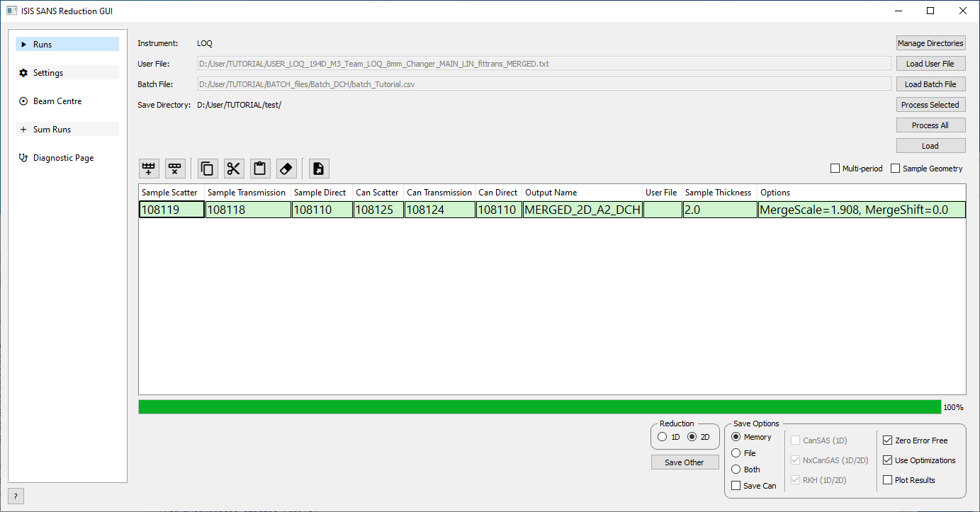The height and width of the screenshot is (512, 980).
Task: Click the Load User File button
Action: click(930, 64)
